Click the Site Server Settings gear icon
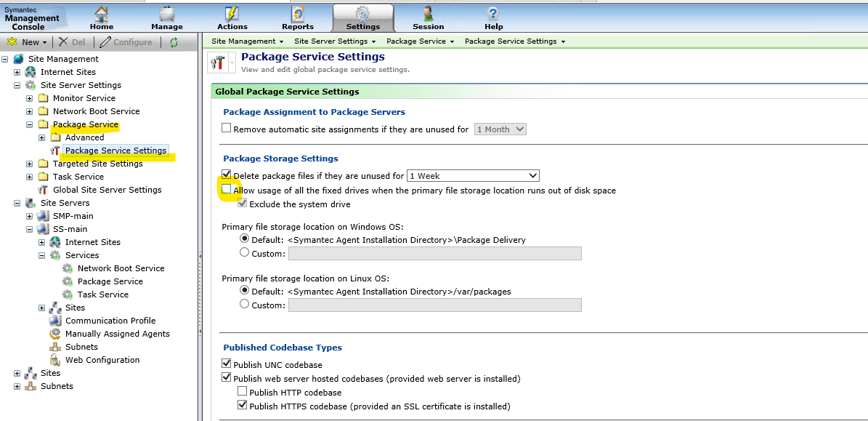This screenshot has height=421, width=868. [31, 85]
